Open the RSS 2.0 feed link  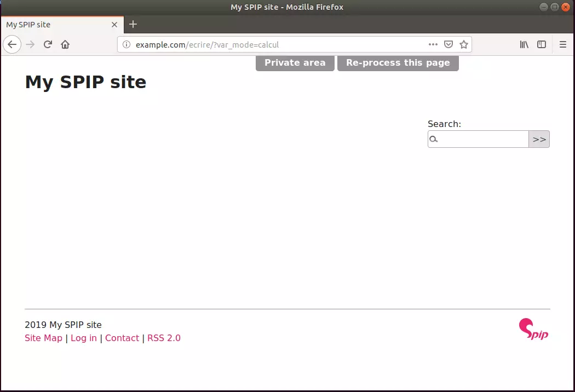click(164, 338)
